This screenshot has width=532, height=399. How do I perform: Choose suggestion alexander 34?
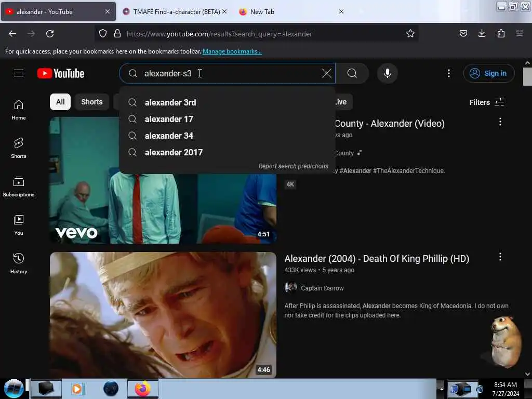pos(227,136)
